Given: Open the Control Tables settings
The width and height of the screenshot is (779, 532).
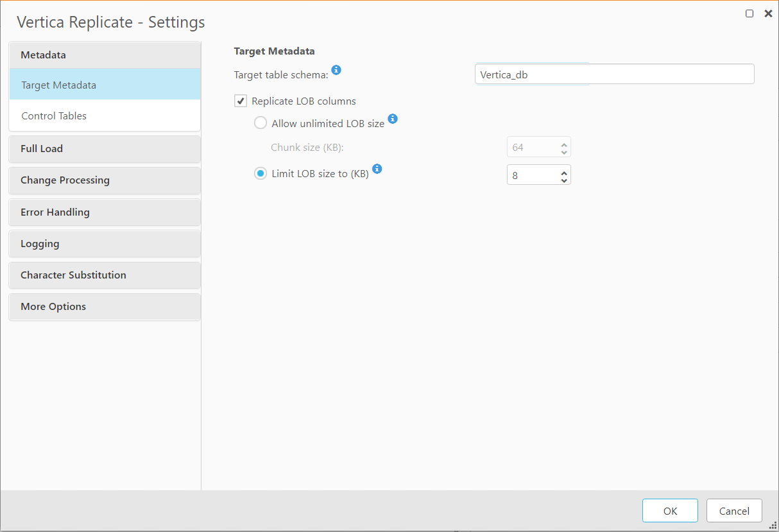Looking at the screenshot, I should point(105,116).
